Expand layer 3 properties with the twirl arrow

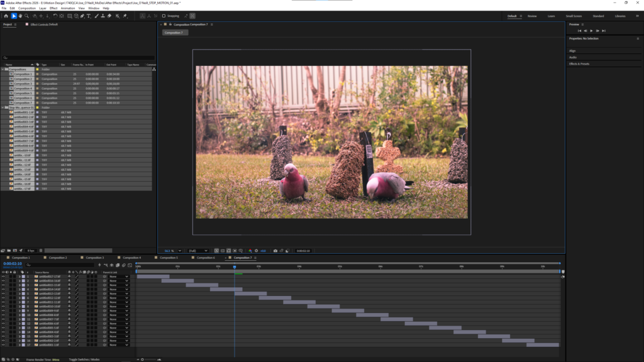click(19, 285)
